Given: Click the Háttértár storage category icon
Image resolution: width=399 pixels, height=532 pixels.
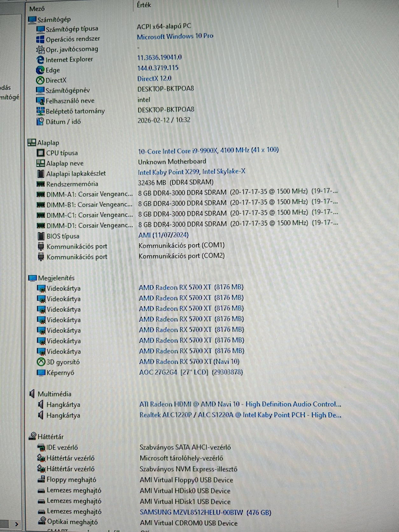Looking at the screenshot, I should (32, 436).
